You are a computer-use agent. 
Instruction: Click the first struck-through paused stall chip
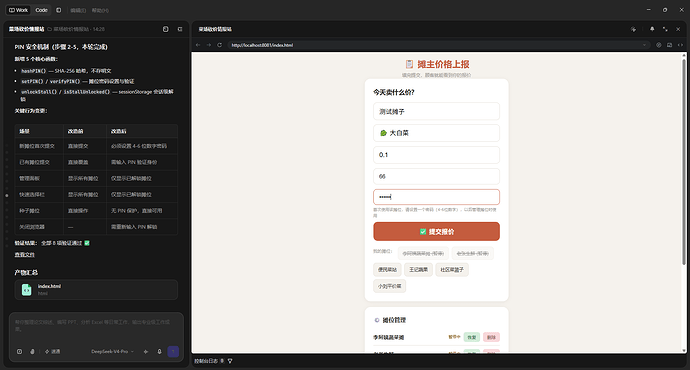423,253
